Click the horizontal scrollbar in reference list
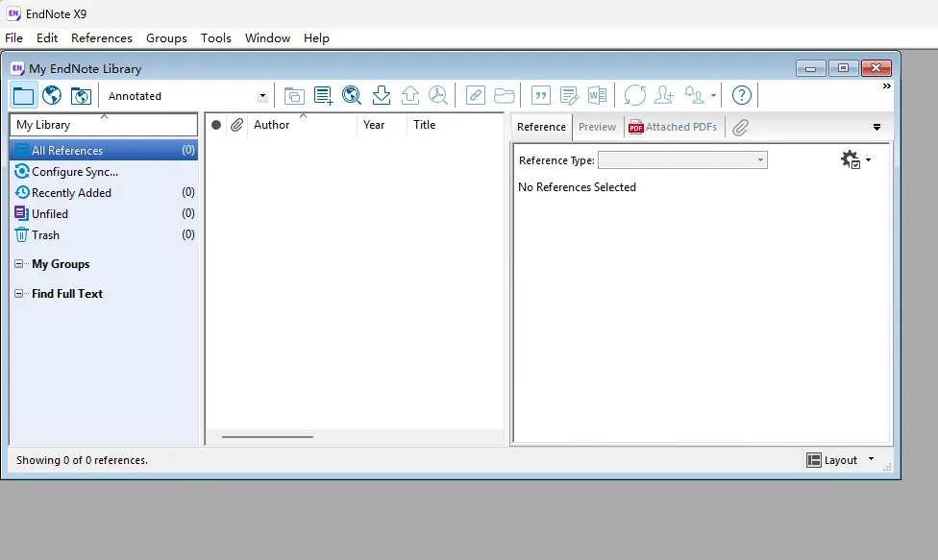This screenshot has width=938, height=560. pos(267,437)
